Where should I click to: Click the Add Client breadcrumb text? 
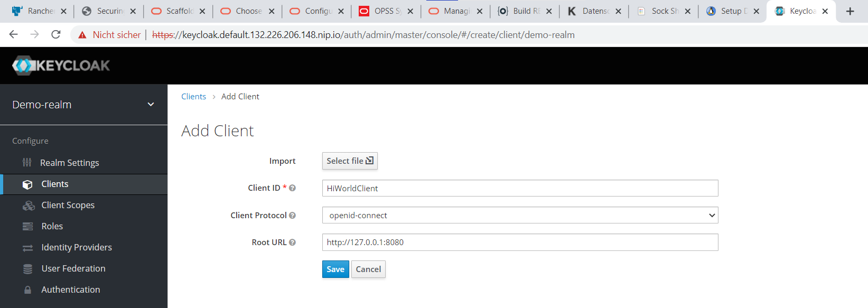tap(240, 96)
